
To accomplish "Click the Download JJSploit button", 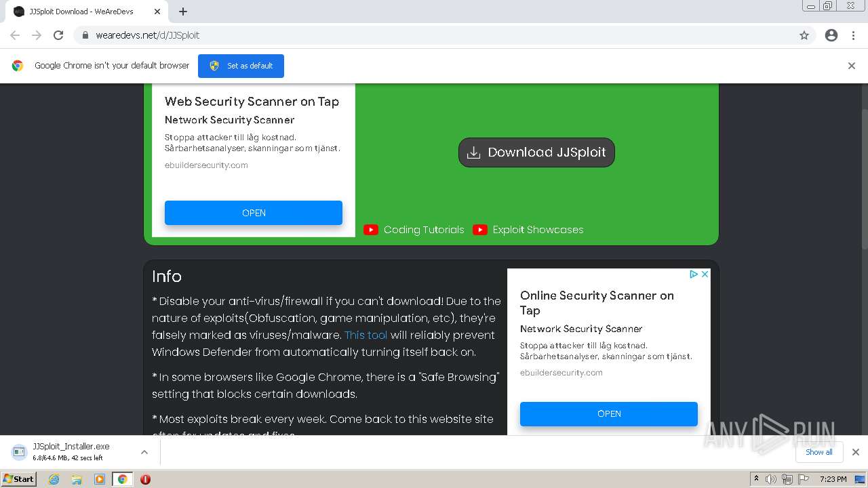I will pyautogui.click(x=536, y=152).
